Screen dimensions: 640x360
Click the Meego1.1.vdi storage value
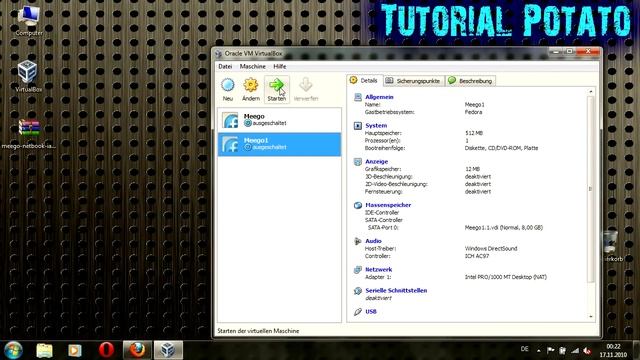(504, 228)
